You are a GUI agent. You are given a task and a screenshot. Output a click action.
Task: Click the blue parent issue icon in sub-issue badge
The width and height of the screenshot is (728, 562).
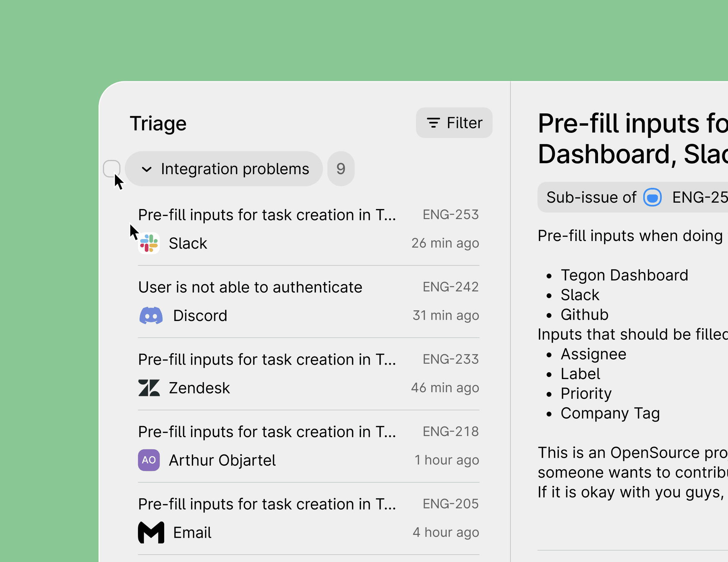click(653, 197)
